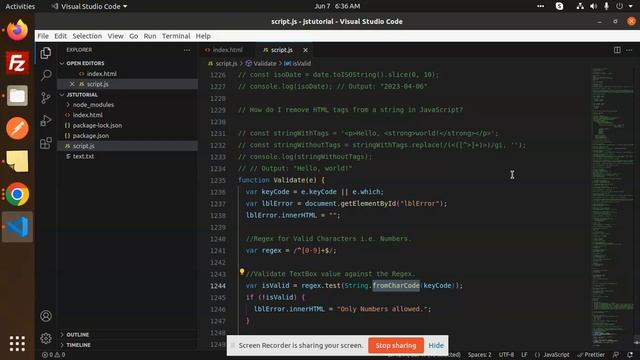This screenshot has width=640, height=360.
Task: Open Activities overview
Action: tap(20, 6)
